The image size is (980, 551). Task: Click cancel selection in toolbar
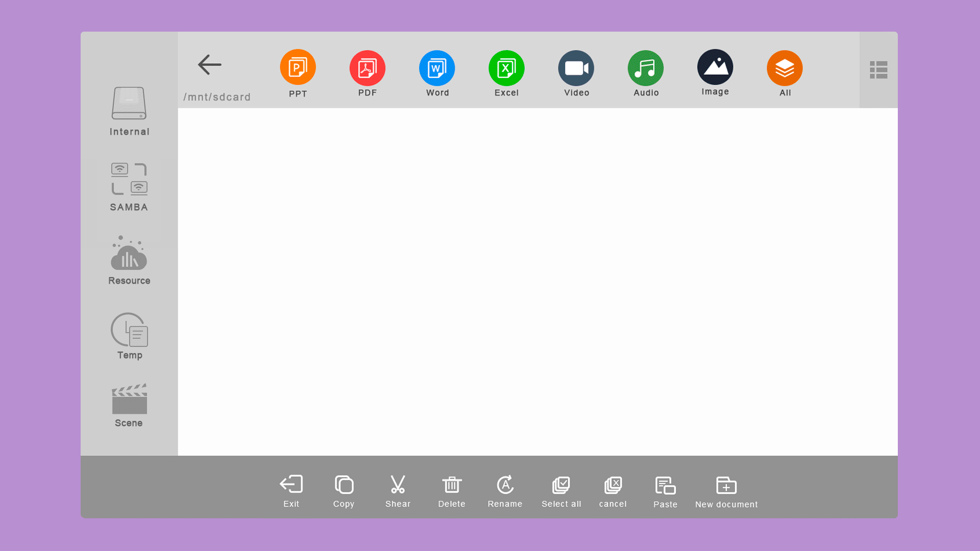[612, 491]
